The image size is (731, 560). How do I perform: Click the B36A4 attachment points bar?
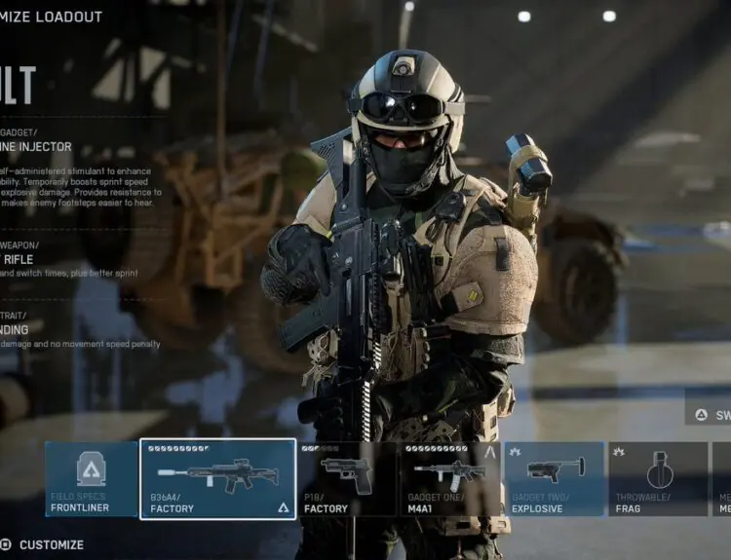178,449
